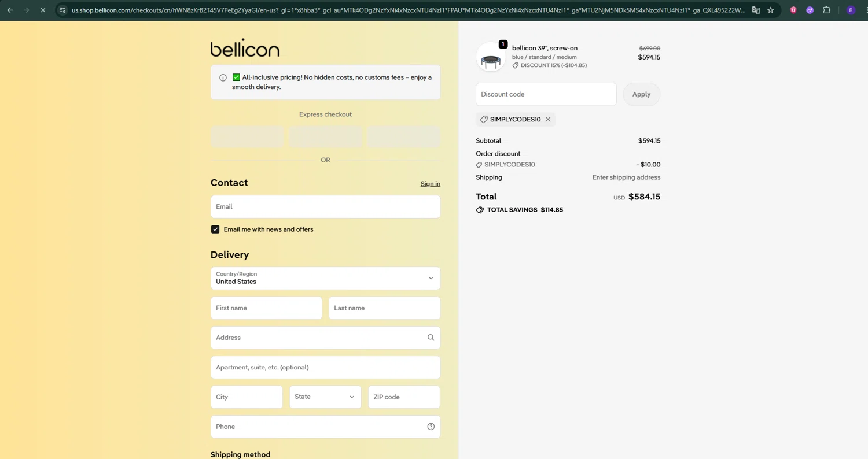Focus the City field
Image resolution: width=868 pixels, height=459 pixels.
pos(247,397)
